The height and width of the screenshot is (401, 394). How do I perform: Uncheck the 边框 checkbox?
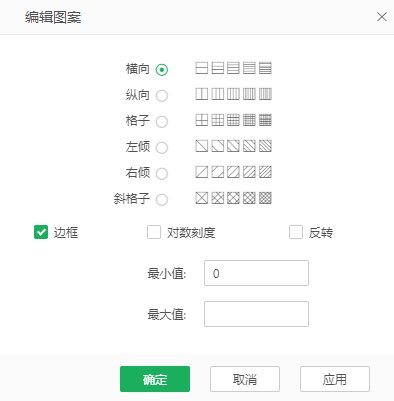click(41, 232)
